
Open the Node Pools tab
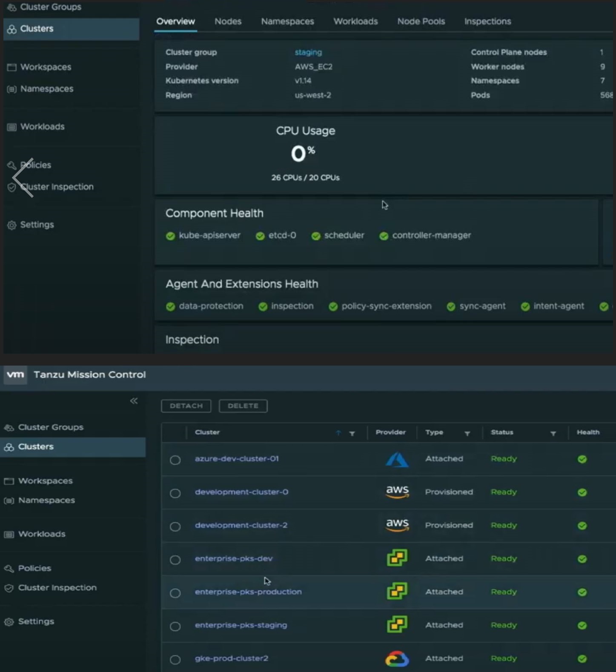[421, 21]
